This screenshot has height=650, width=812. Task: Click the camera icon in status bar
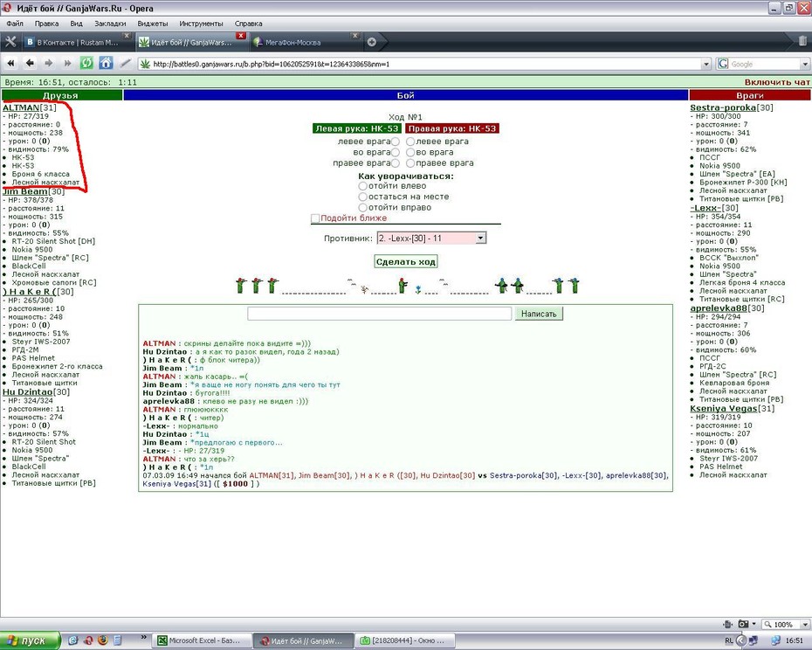[743, 624]
